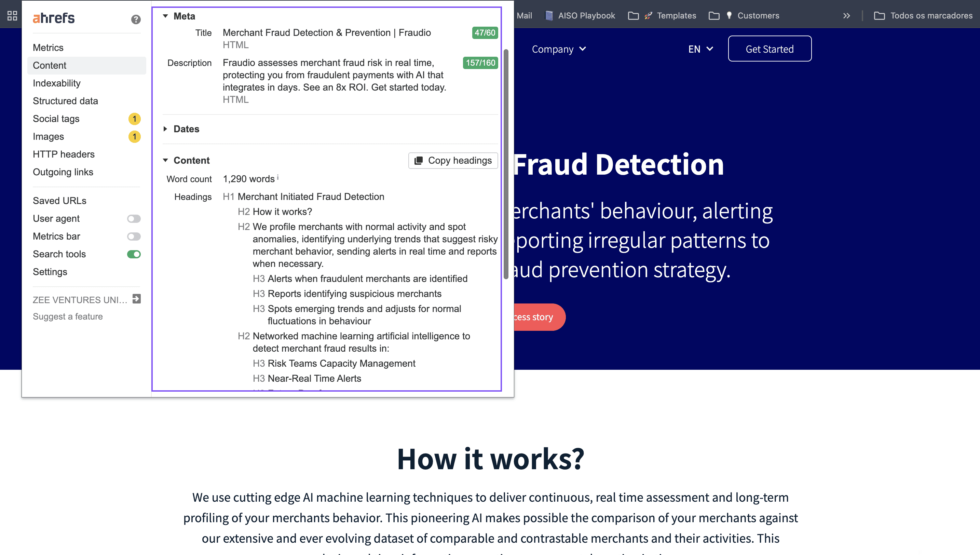Click the Get Started button
Image resolution: width=980 pixels, height=555 pixels.
[770, 49]
